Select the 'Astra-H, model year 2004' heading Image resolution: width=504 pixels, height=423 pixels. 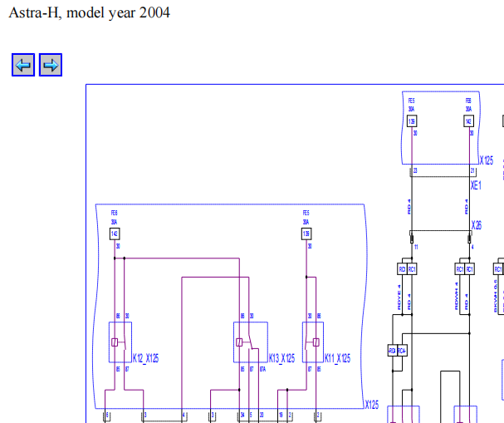point(90,13)
